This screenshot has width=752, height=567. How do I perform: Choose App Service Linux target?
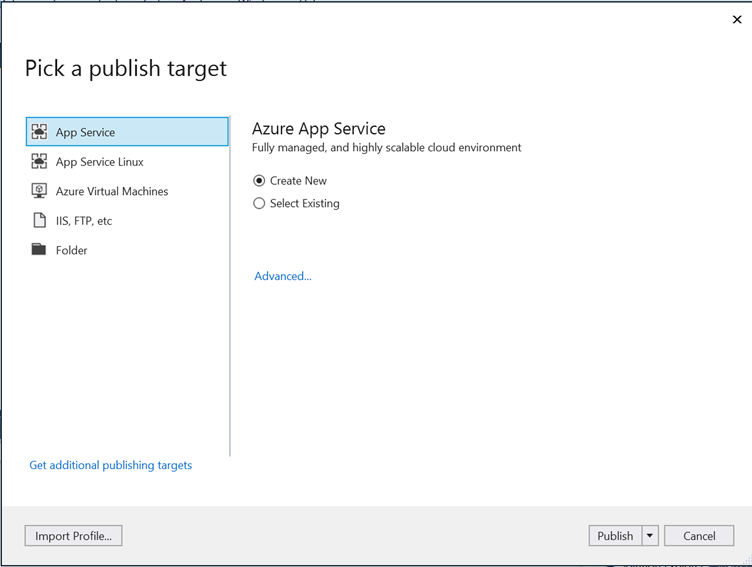click(x=127, y=162)
